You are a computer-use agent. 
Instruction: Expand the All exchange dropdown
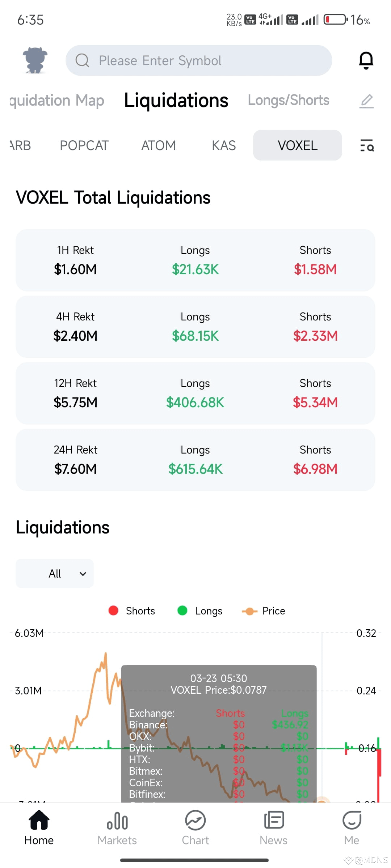tap(55, 574)
